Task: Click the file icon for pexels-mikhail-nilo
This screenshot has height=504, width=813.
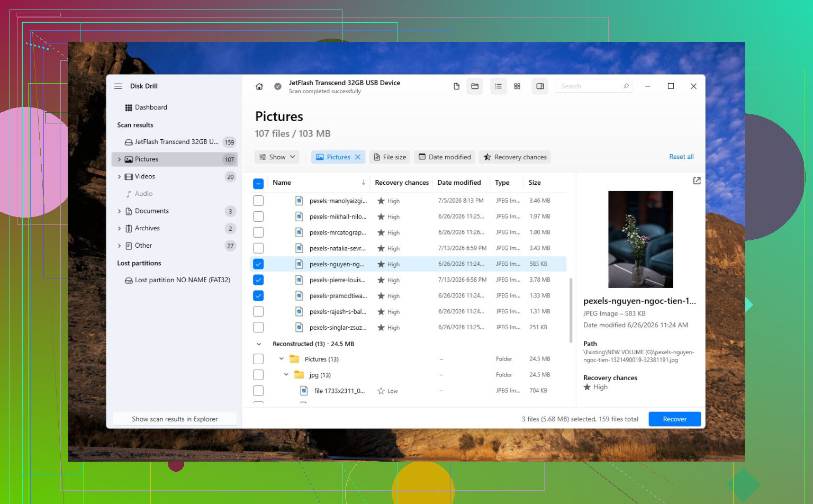Action: [299, 217]
